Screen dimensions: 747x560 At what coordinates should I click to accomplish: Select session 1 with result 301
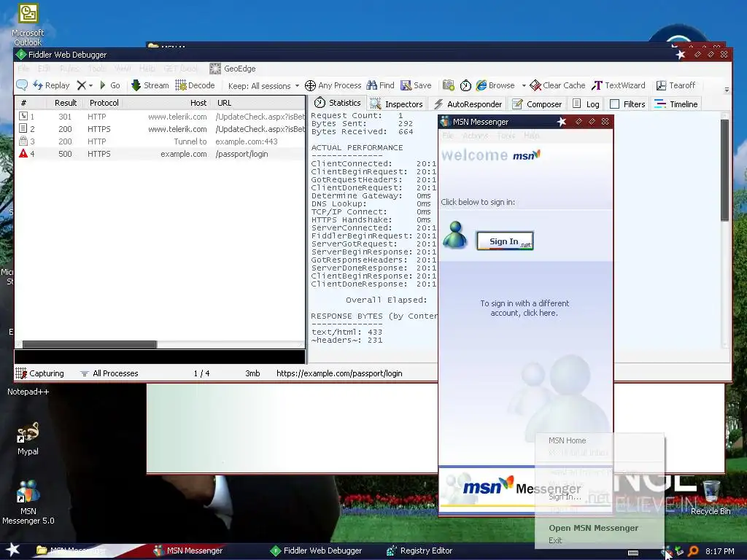160,117
